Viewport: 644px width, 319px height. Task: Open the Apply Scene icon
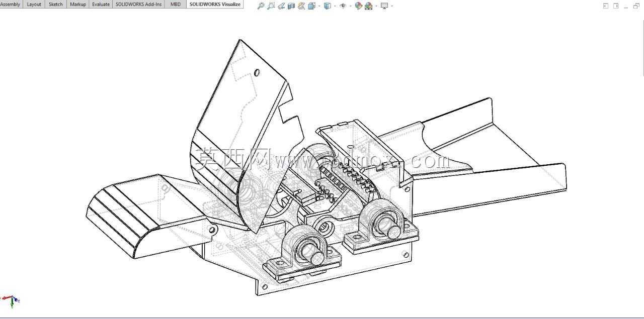point(369,6)
